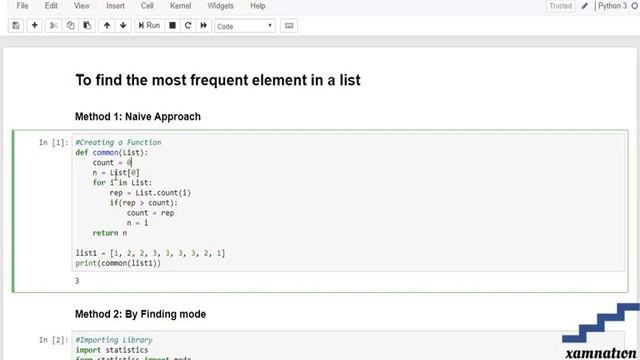Image resolution: width=640 pixels, height=360 pixels.
Task: Open the Cell menu
Action: pos(147,6)
